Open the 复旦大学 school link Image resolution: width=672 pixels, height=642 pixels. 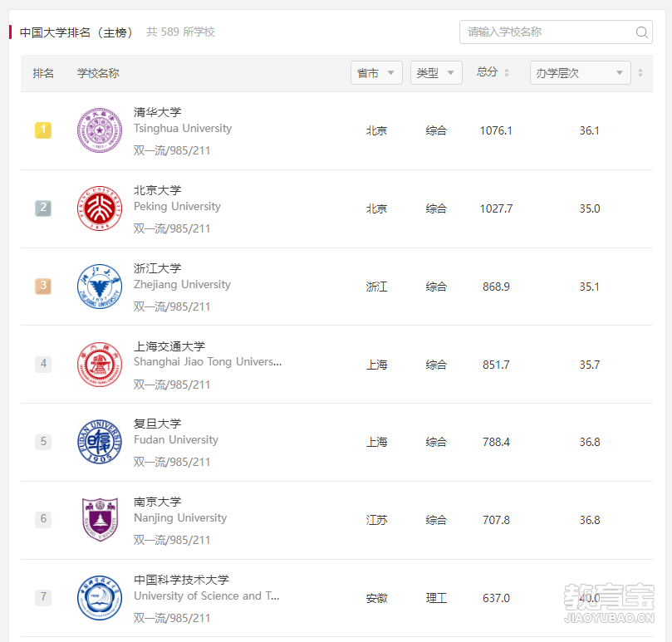(158, 424)
